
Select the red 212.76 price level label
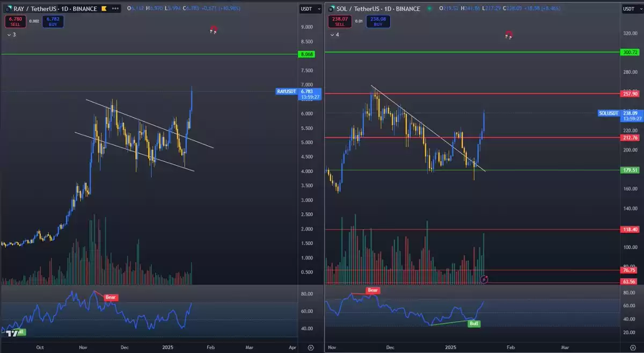[631, 138]
